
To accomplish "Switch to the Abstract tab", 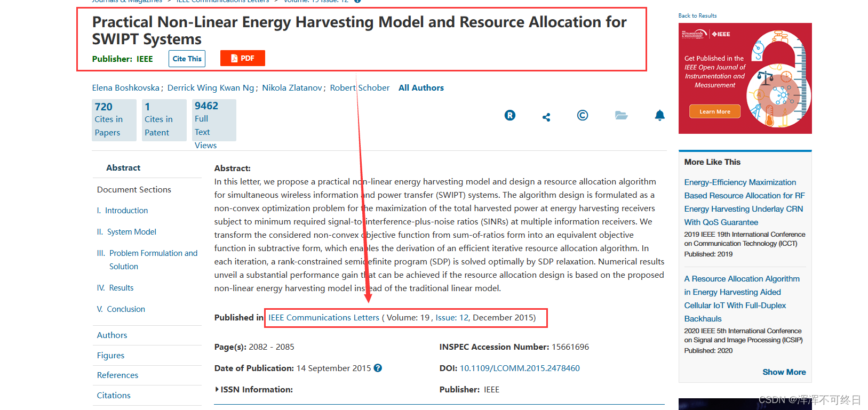I will 123,167.
